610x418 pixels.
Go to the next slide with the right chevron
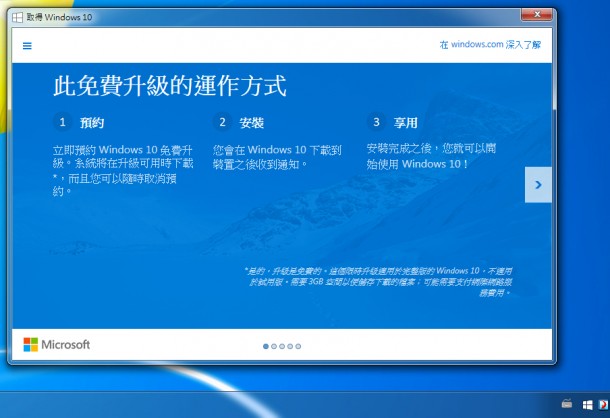(538, 185)
